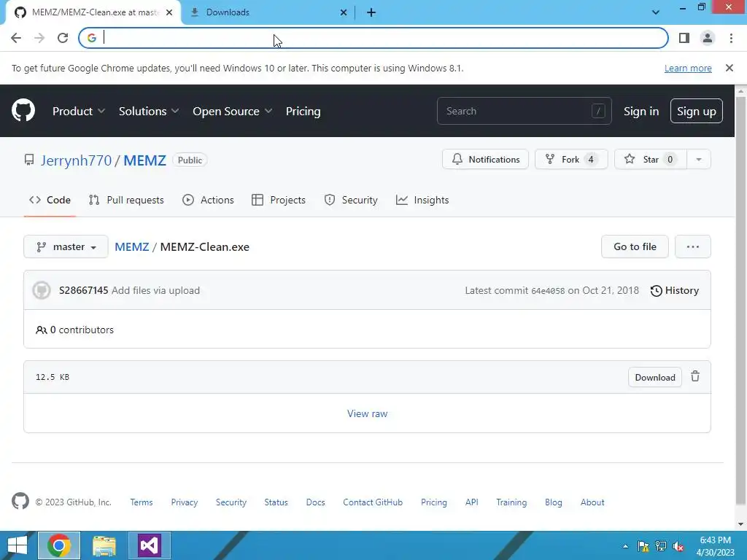
Task: Click Pricing in the header
Action: (303, 111)
